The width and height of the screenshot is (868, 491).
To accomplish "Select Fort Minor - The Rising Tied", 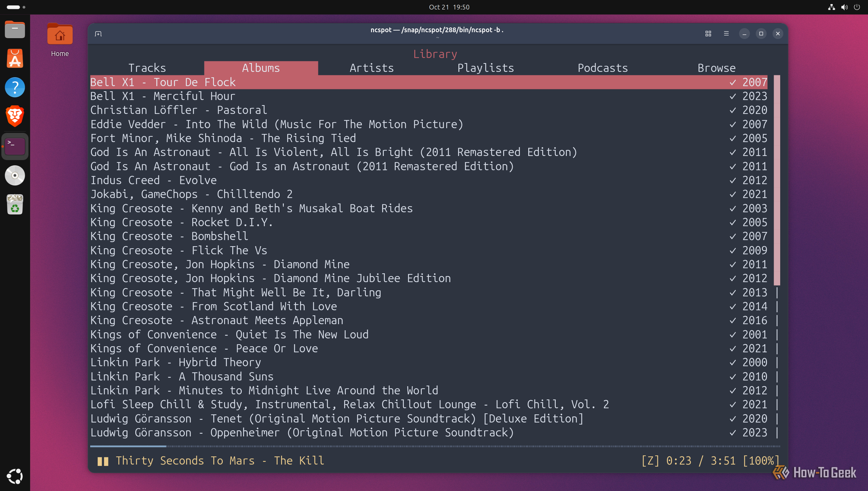I will coord(429,138).
